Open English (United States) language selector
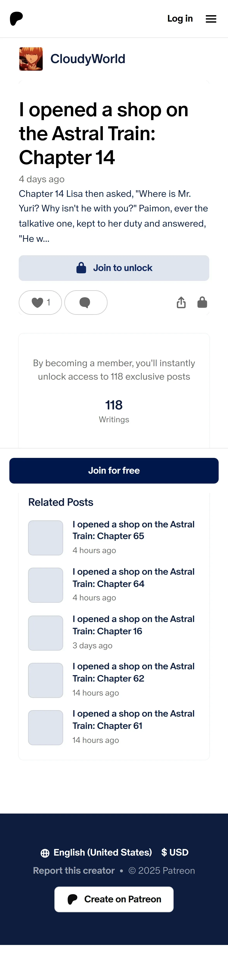 click(x=96, y=852)
